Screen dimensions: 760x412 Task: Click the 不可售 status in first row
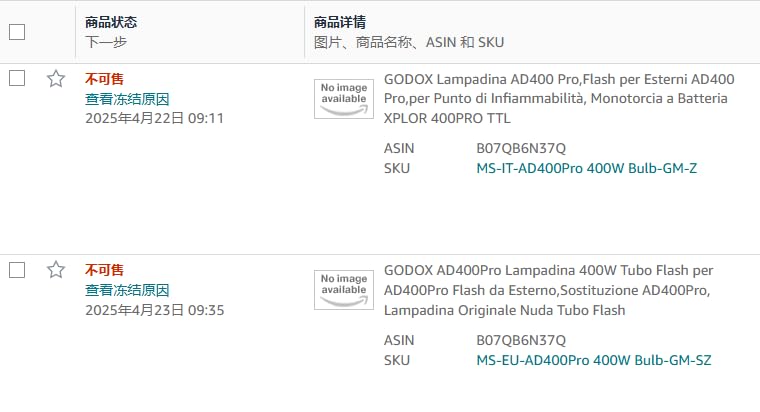click(104, 79)
